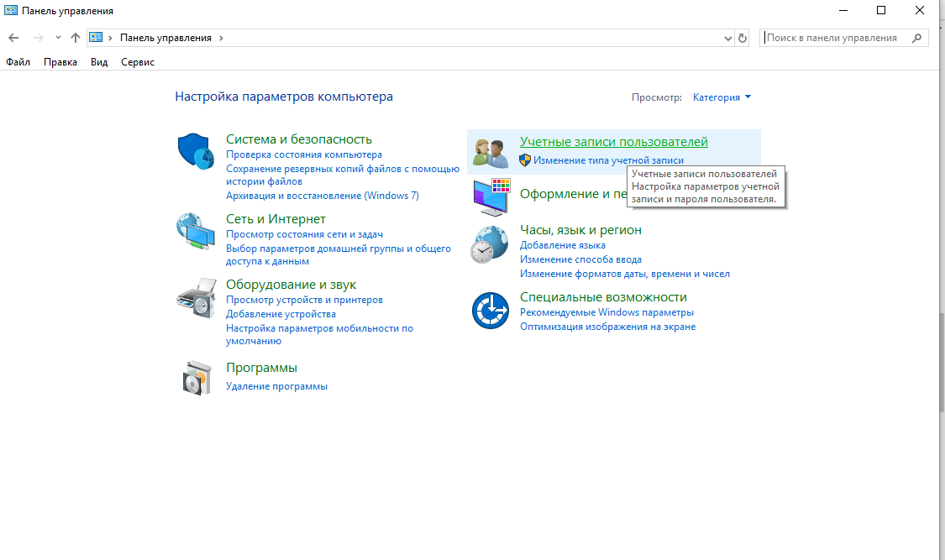Open Архивация и восстановление (Windows 7)
Image resolution: width=945 pixels, height=560 pixels.
coord(323,196)
